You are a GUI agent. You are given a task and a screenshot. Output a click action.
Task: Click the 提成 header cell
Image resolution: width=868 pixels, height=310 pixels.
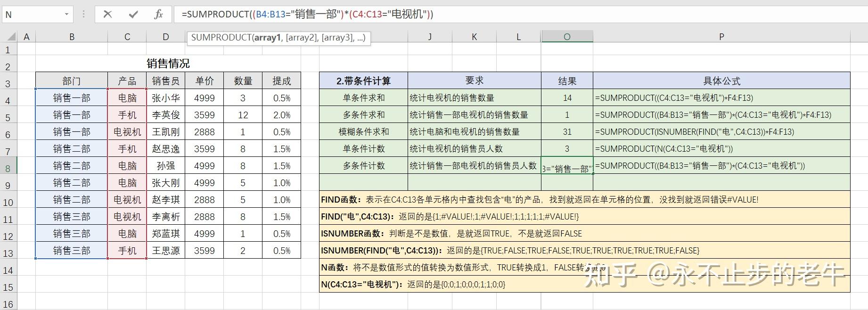[x=282, y=81]
